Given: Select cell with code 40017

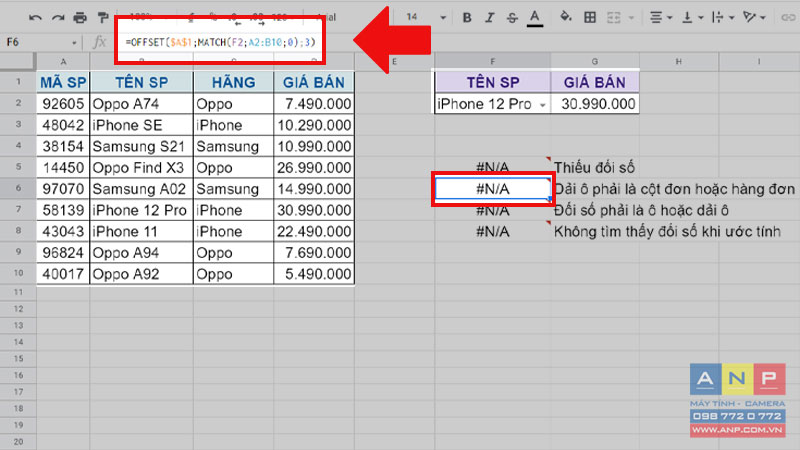Looking at the screenshot, I should 63,274.
